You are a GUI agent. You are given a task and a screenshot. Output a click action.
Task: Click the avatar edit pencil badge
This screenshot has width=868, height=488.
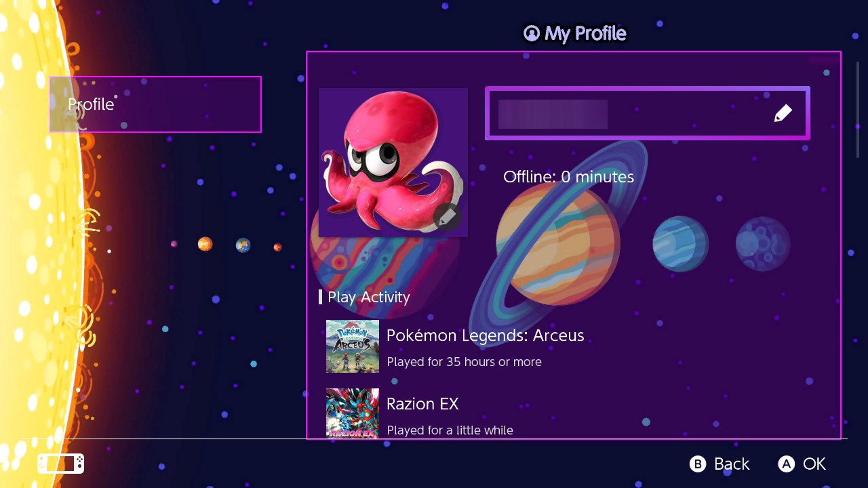tap(448, 217)
